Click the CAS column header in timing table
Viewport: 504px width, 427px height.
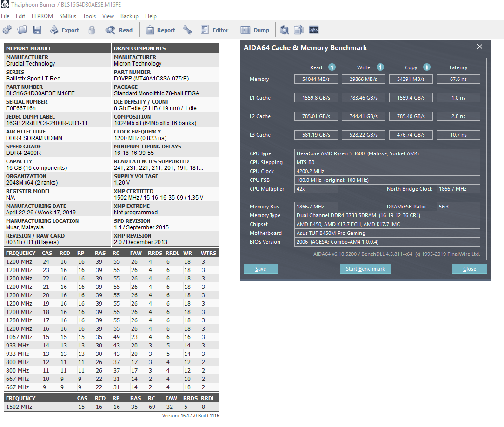point(47,253)
